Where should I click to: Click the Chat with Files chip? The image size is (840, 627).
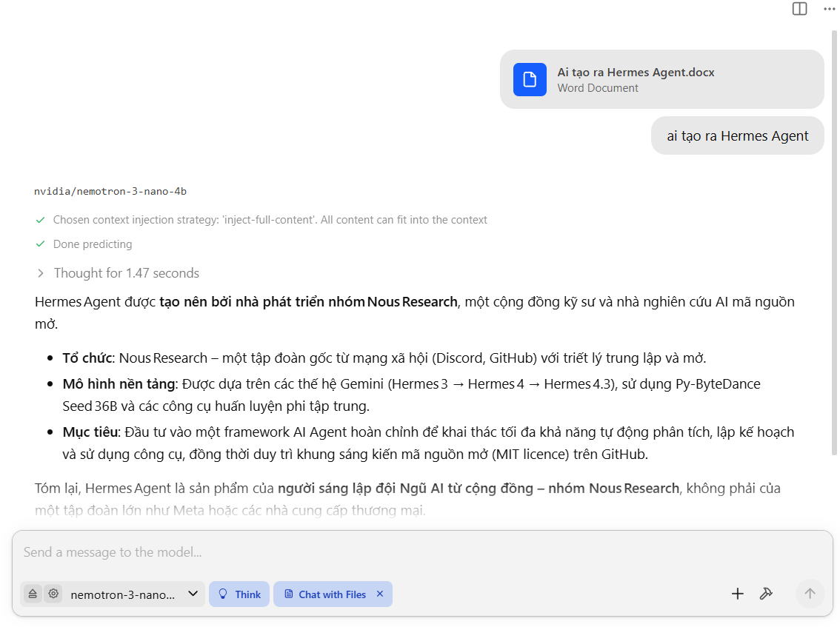pyautogui.click(x=332, y=594)
